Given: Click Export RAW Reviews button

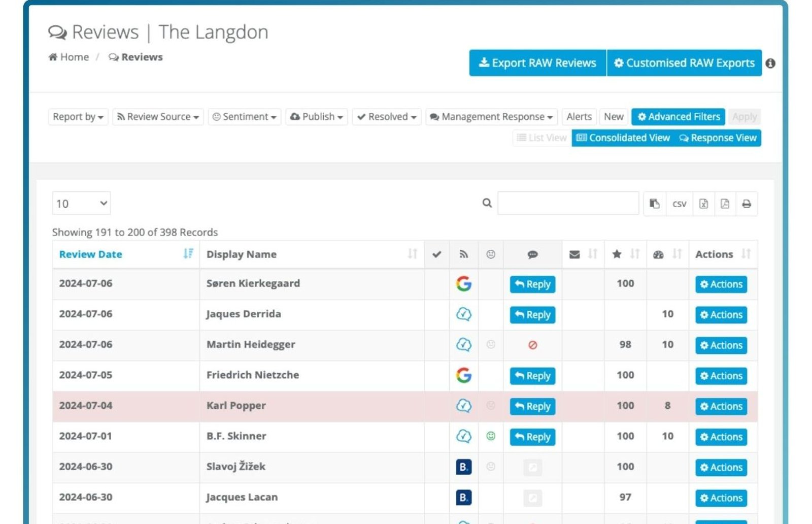Looking at the screenshot, I should (537, 63).
